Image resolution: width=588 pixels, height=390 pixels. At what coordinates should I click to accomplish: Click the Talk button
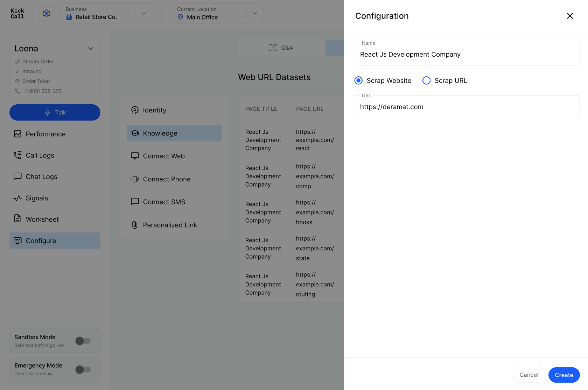pos(55,112)
